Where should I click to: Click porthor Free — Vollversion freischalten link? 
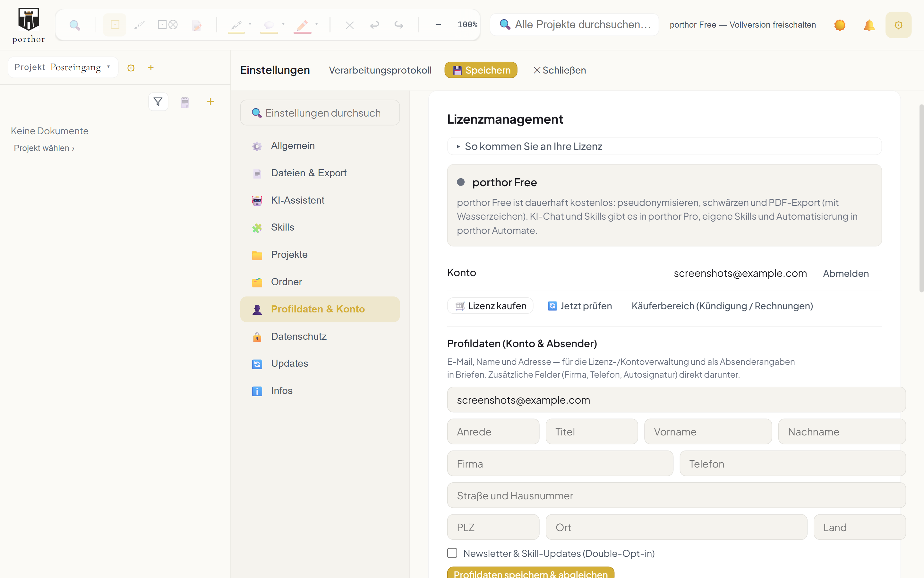click(x=743, y=25)
